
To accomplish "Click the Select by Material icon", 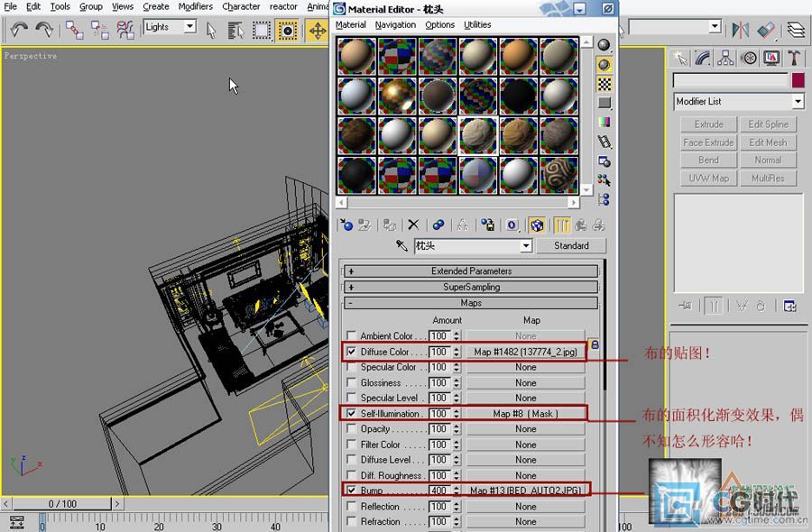I will point(604,180).
